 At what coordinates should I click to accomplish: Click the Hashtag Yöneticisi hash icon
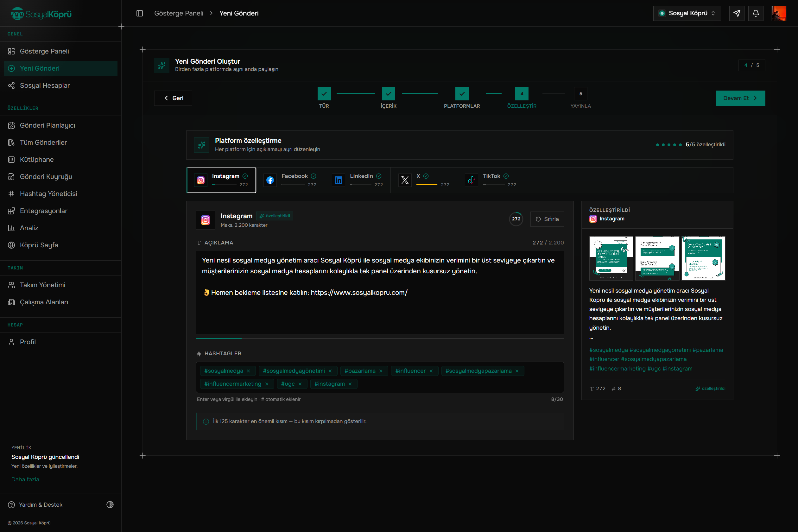(11, 194)
